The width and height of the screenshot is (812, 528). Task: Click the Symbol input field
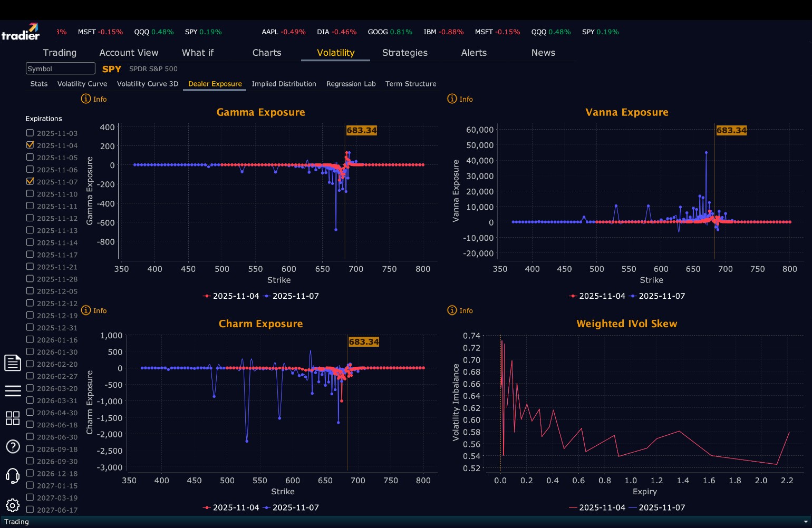pos(60,69)
